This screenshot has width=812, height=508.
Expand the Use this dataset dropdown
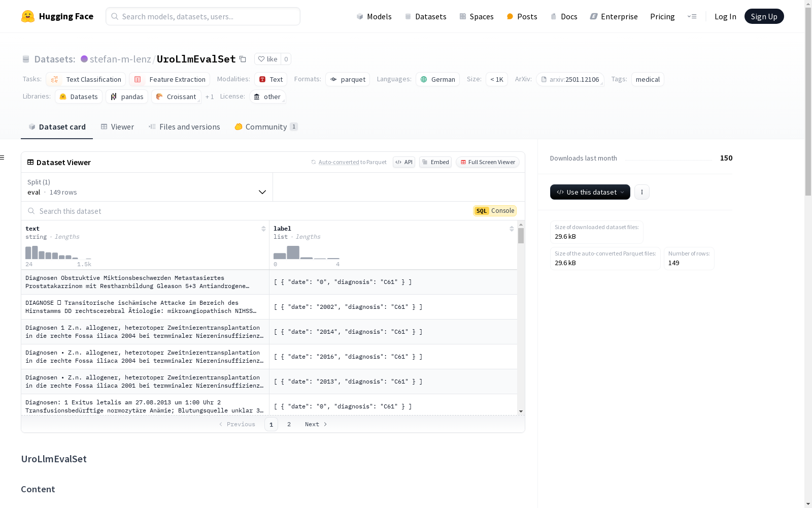pyautogui.click(x=590, y=192)
